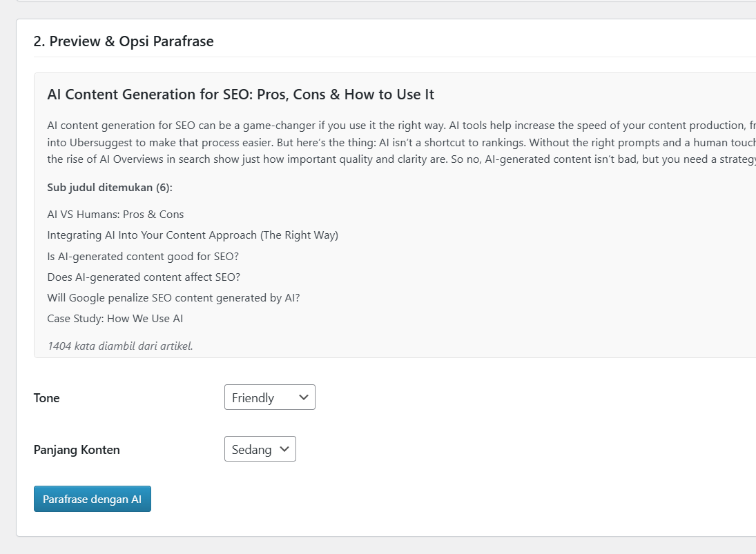Image resolution: width=756 pixels, height=554 pixels.
Task: Click the chevron arrow on the Tone selector
Action: (303, 397)
